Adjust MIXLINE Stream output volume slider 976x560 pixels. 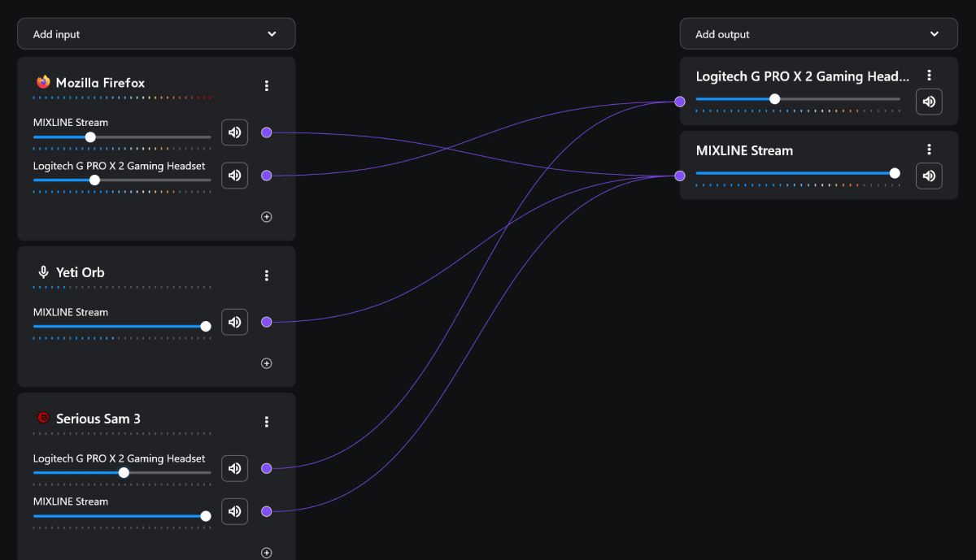pyautogui.click(x=798, y=173)
